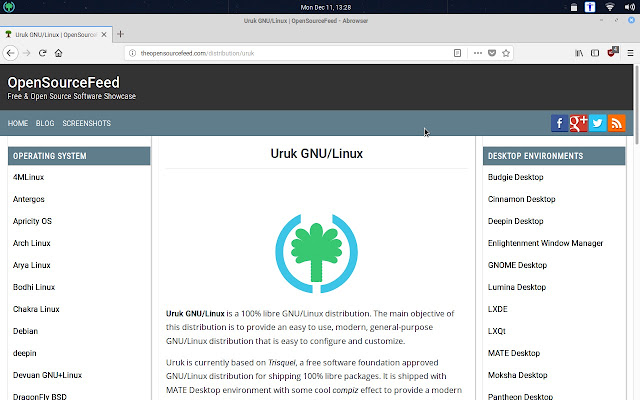Click the Wi-Fi network indicator
Viewport: 640px width, 400px height.
pyautogui.click(x=609, y=7)
